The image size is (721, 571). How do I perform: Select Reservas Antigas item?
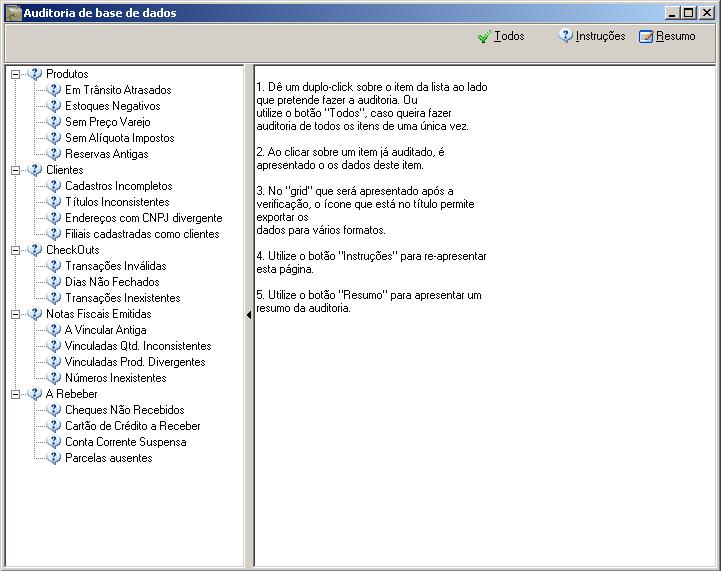pyautogui.click(x=107, y=154)
